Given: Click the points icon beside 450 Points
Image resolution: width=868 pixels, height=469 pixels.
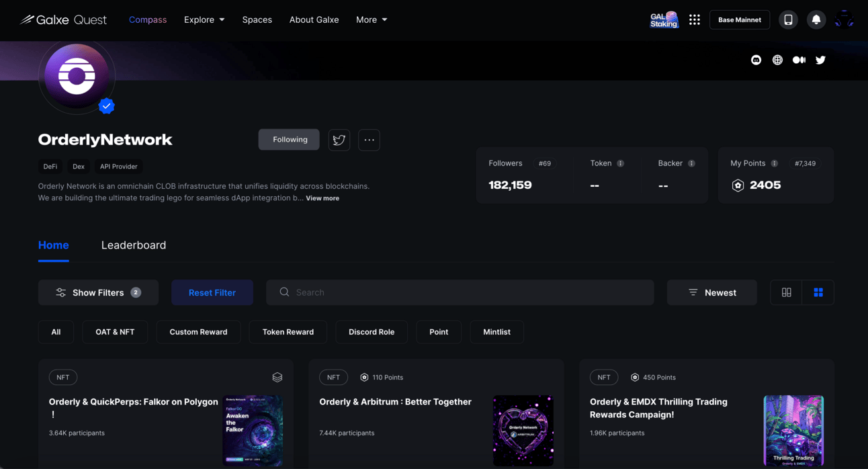Looking at the screenshot, I should pyautogui.click(x=635, y=378).
